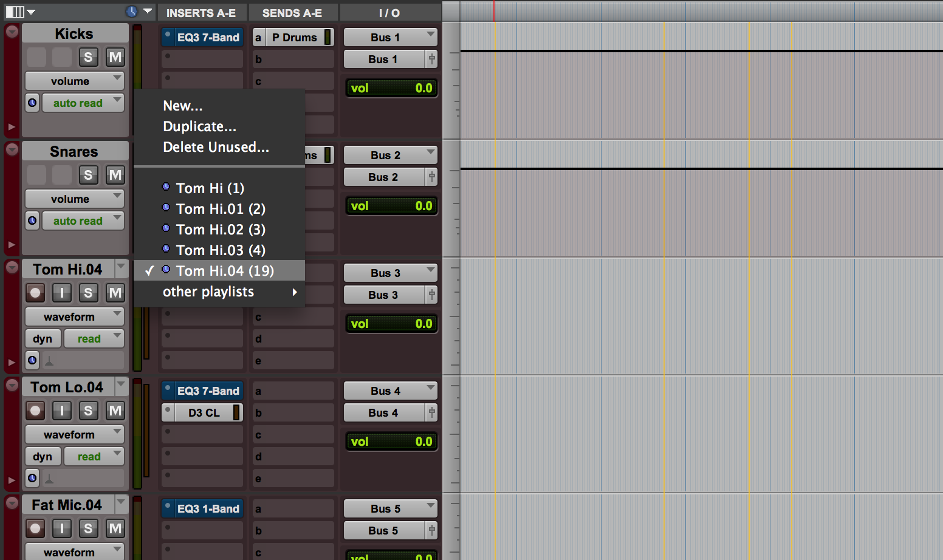The width and height of the screenshot is (943, 560).
Task: Open the EQ3 7-Band insert on Kicks
Action: tap(208, 37)
